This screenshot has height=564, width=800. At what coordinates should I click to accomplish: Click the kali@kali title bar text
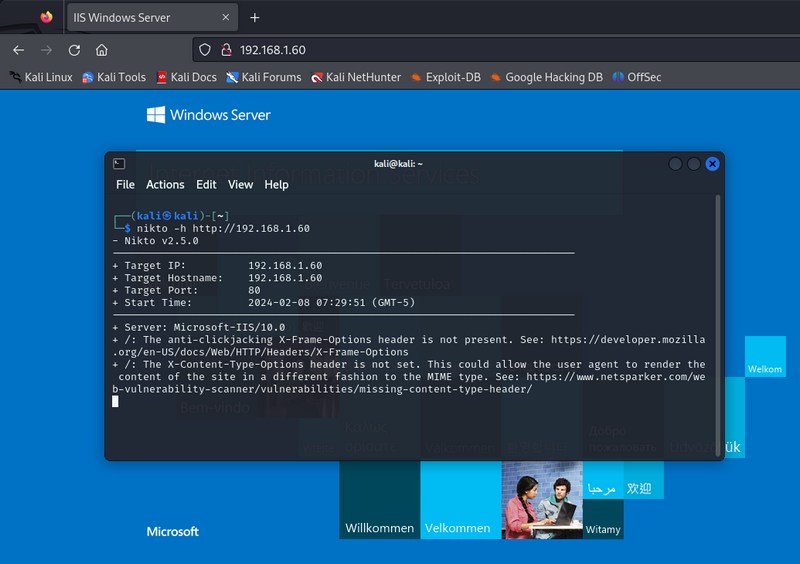point(398,164)
